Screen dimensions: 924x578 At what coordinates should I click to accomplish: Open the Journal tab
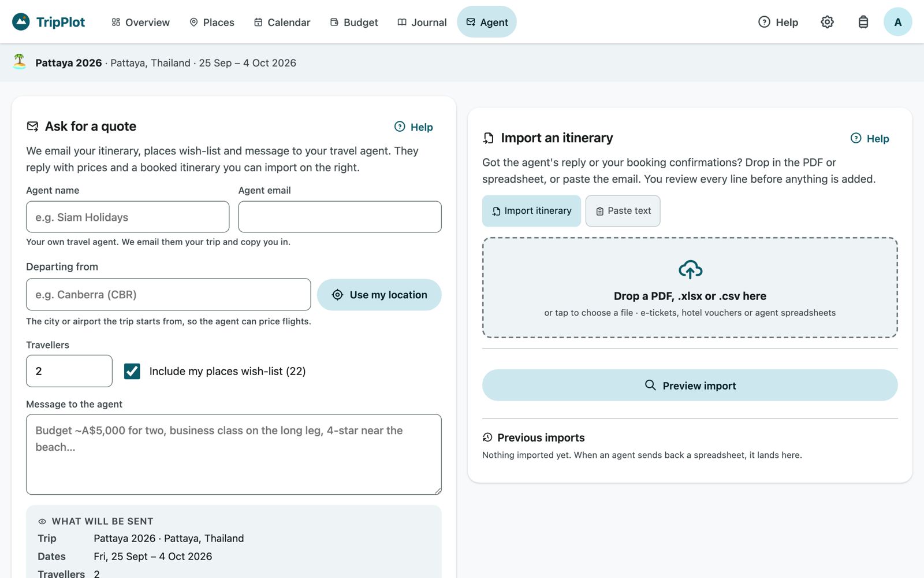422,22
